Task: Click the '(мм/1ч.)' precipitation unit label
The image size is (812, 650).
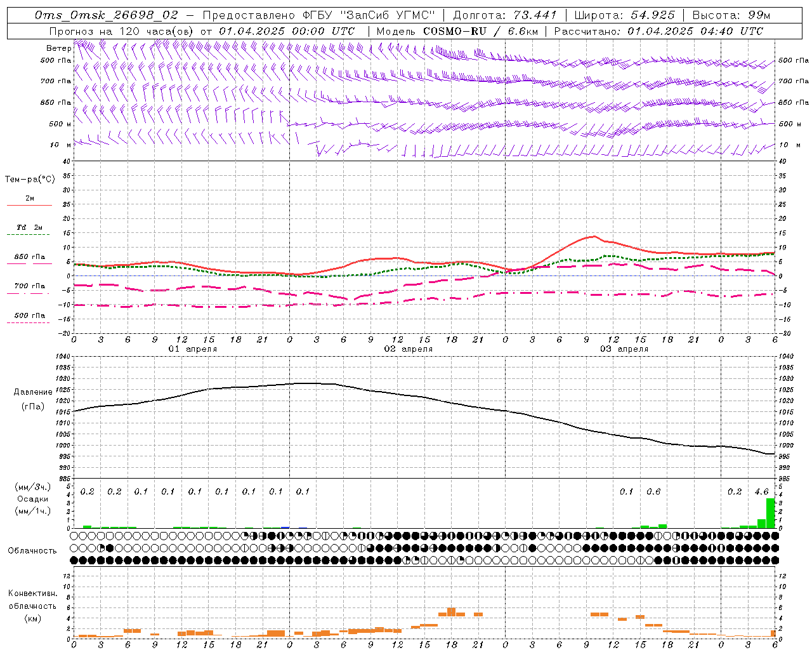Action: [x=32, y=511]
